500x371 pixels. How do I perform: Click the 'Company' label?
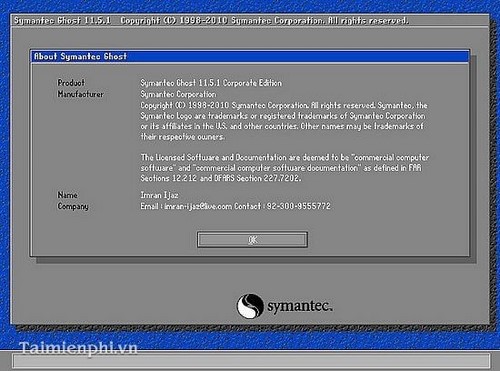(x=73, y=206)
